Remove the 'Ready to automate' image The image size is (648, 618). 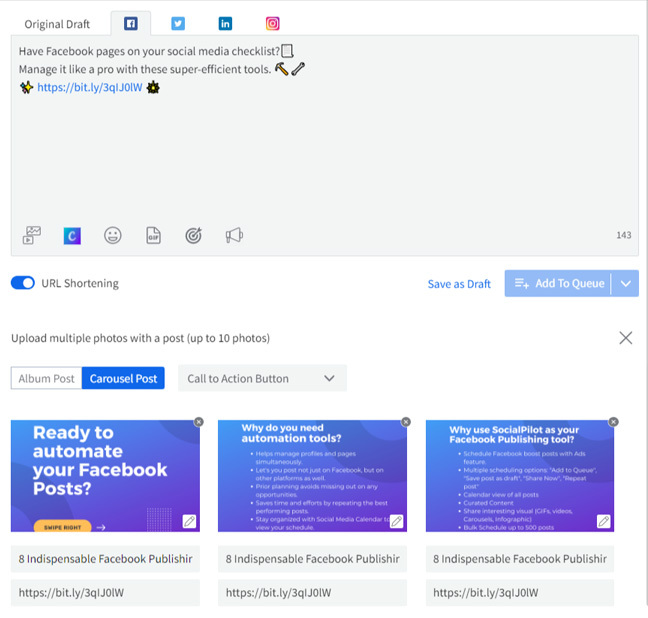tap(199, 422)
